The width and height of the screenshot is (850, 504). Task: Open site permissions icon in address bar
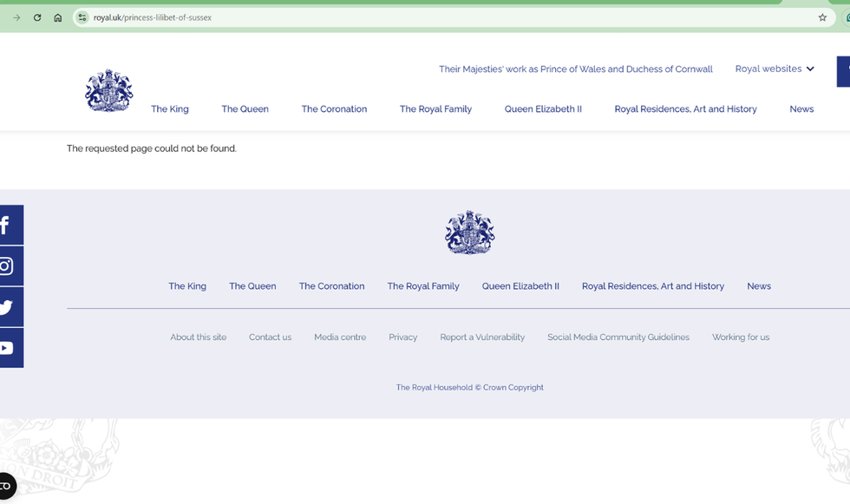pyautogui.click(x=82, y=16)
